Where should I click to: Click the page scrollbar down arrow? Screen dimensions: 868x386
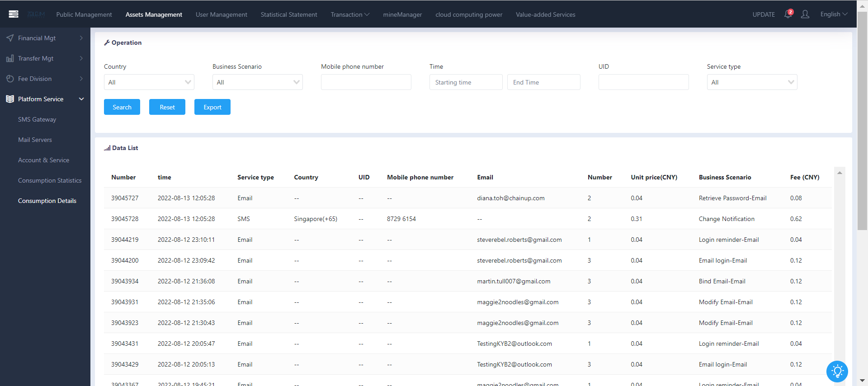pos(862,381)
